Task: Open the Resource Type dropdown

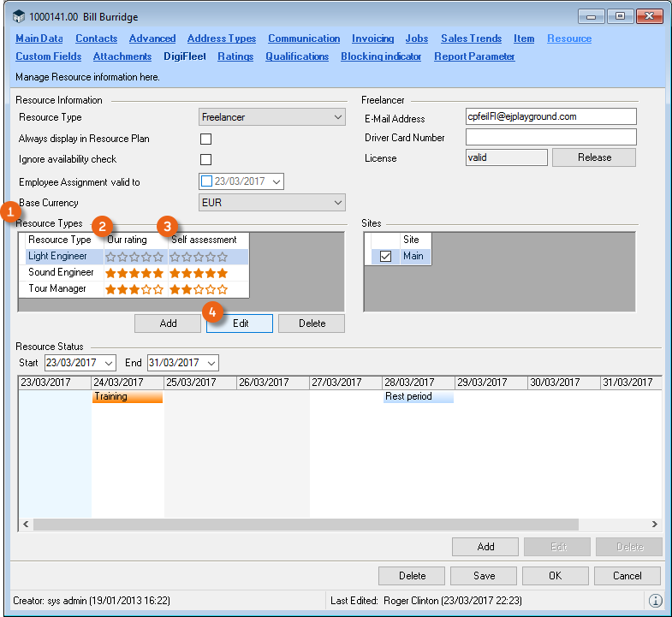Action: (338, 117)
